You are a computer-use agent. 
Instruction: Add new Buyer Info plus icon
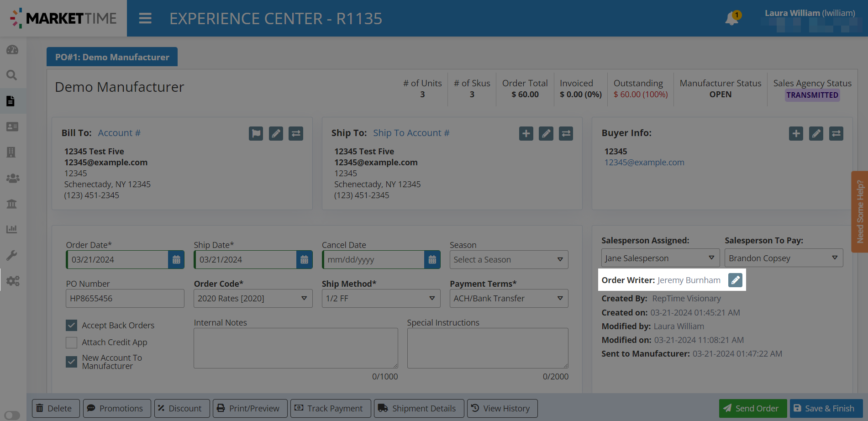point(796,133)
